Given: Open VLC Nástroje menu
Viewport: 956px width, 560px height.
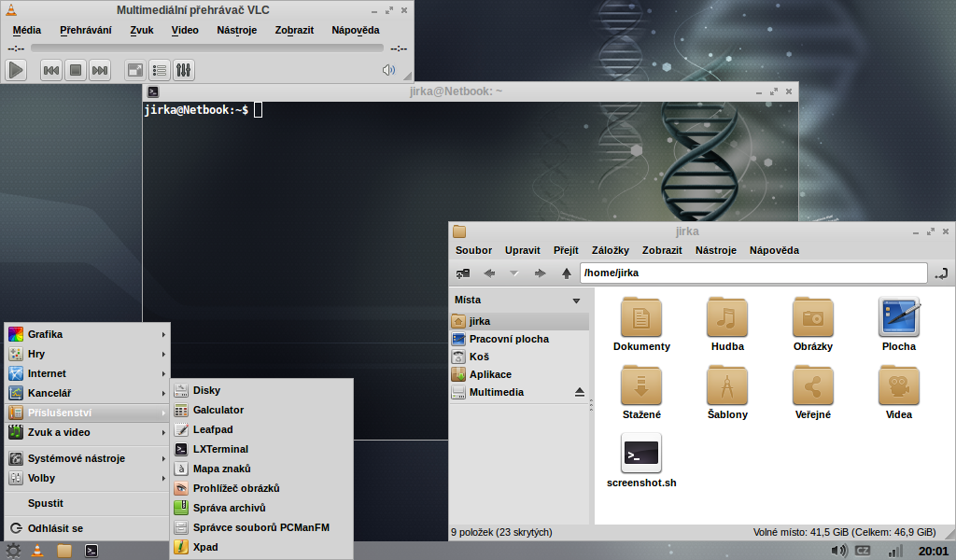Looking at the screenshot, I should click(236, 30).
